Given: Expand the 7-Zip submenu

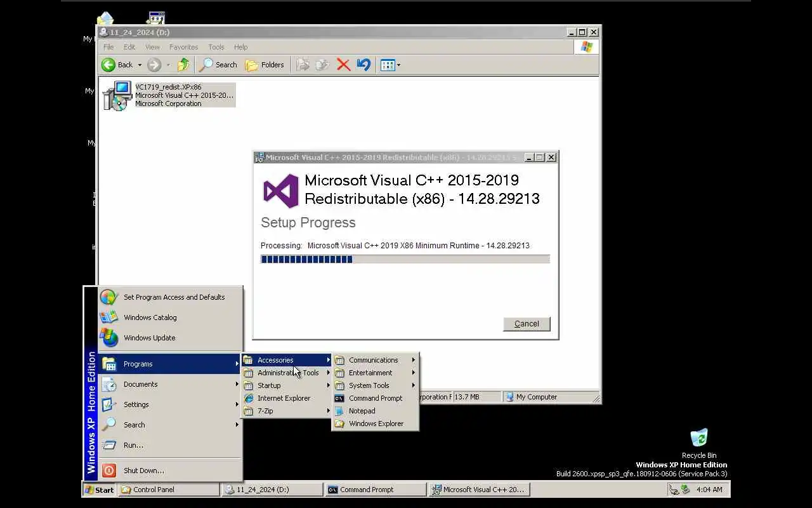Looking at the screenshot, I should click(x=287, y=411).
